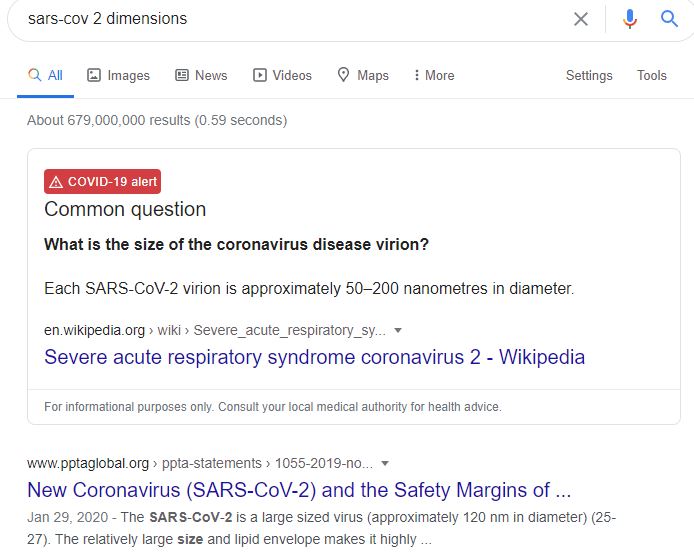Click the Images tab icon
Viewport: 694px width, 560px height.
94,75
